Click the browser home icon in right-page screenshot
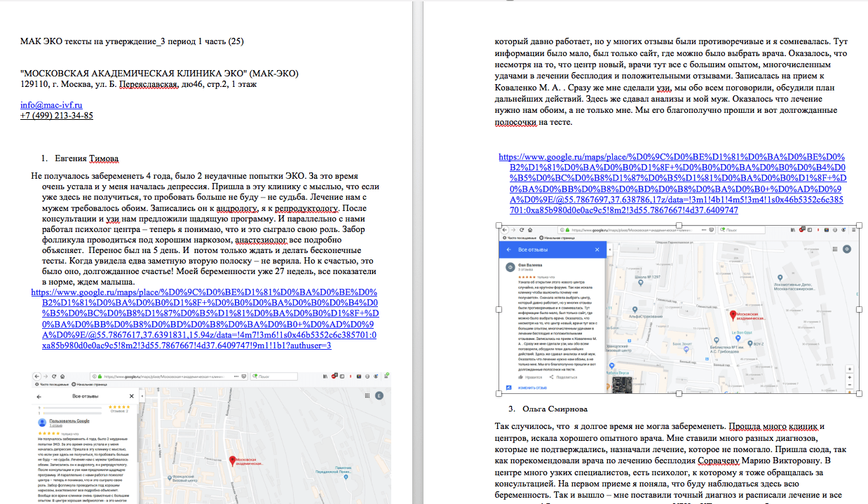 tap(530, 230)
